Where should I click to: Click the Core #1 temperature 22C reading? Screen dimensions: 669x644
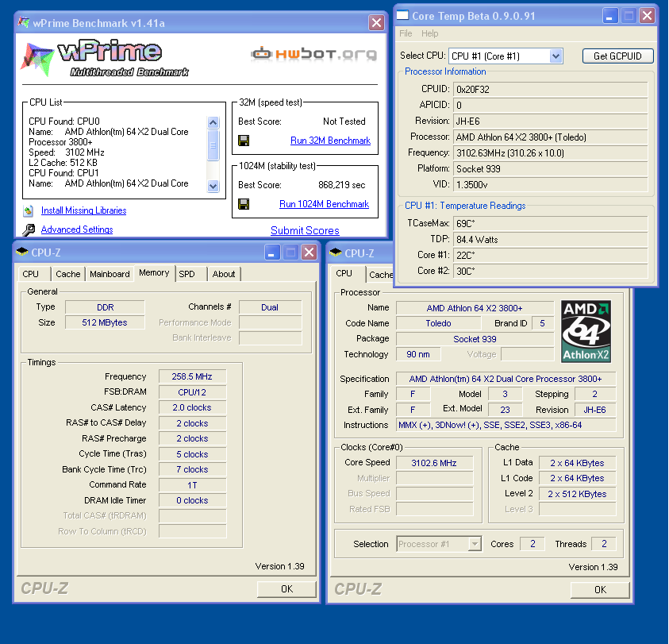pyautogui.click(x=550, y=256)
